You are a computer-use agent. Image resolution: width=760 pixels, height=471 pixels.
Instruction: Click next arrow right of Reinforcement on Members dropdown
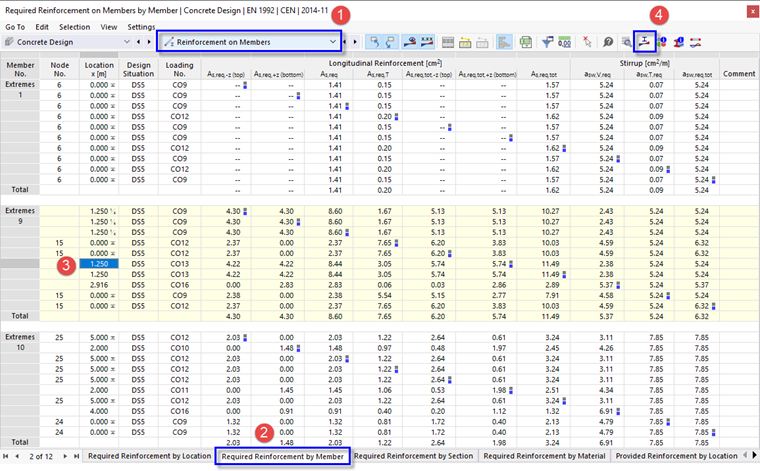click(x=354, y=43)
